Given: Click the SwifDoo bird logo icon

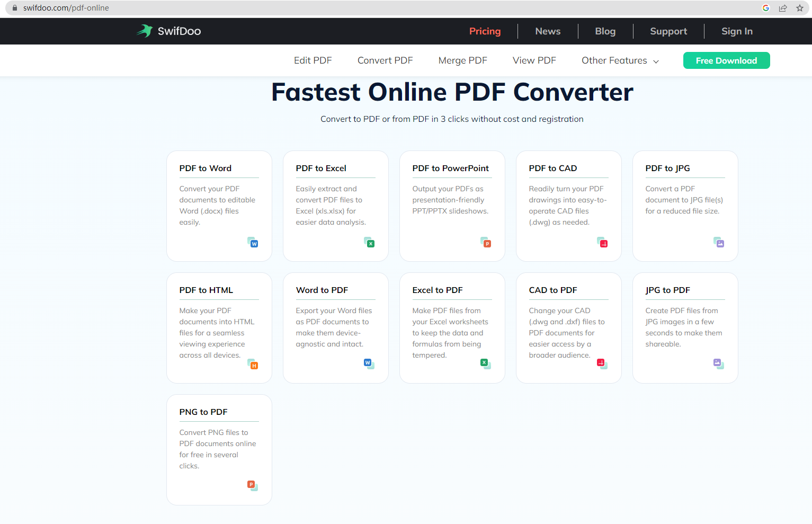Looking at the screenshot, I should point(145,31).
